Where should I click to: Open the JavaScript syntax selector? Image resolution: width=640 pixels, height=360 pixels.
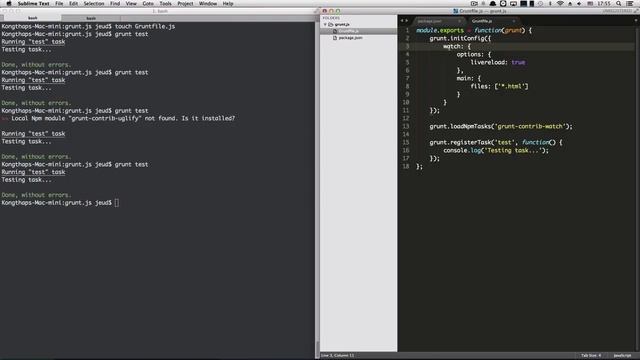tap(622, 356)
